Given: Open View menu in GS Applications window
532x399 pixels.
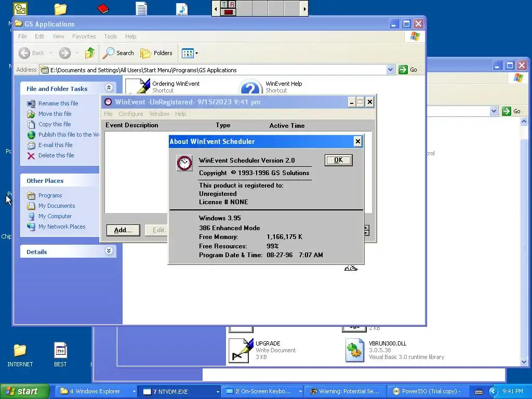Looking at the screenshot, I should click(58, 36).
